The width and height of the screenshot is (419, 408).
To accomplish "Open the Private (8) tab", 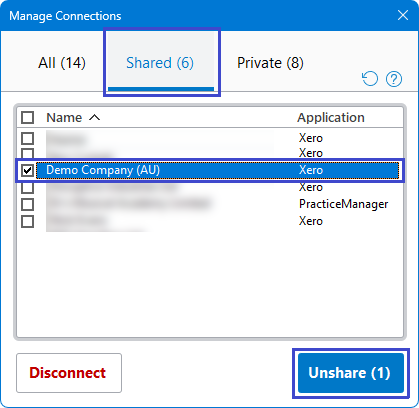I will (270, 63).
